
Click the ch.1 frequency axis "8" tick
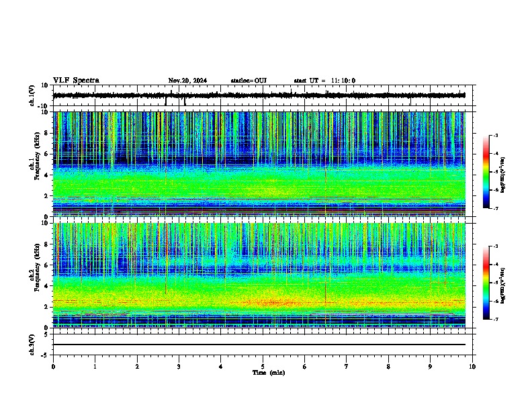[46, 133]
